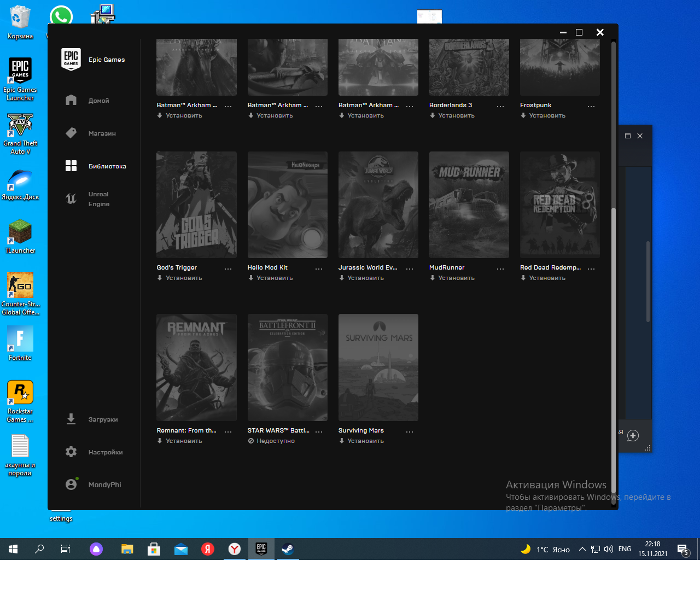This screenshot has width=700, height=613.
Task: Open options menu for Frostpunk
Action: tap(591, 106)
